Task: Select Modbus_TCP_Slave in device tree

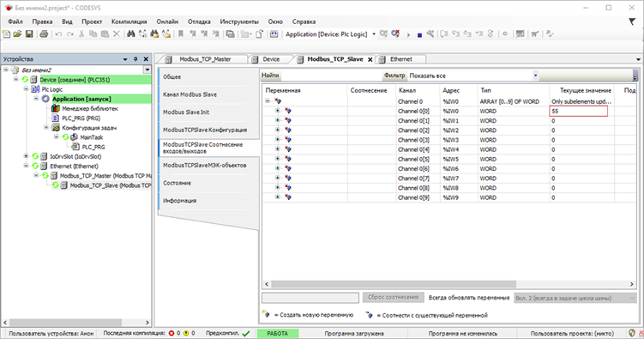Action: (x=110, y=185)
